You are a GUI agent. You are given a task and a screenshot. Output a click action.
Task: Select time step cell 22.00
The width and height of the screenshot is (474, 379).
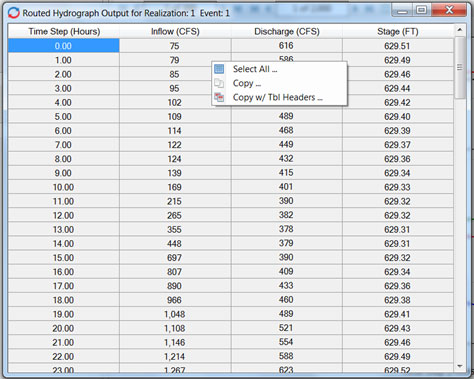64,356
